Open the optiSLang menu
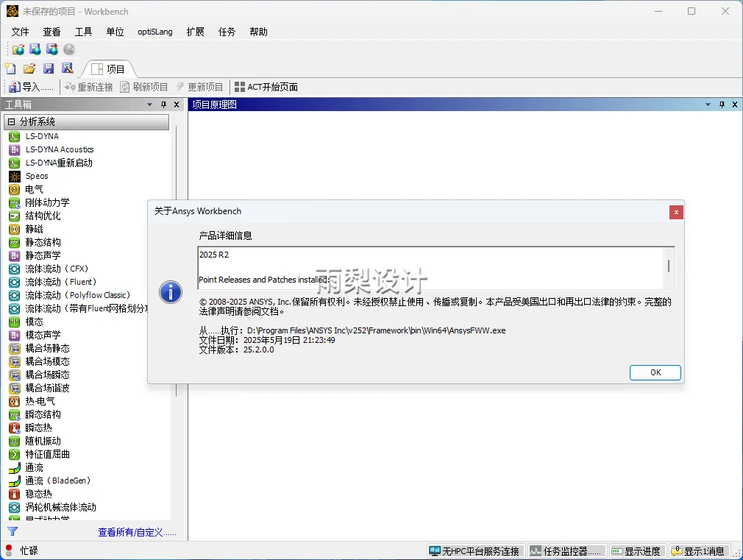Viewport: 743px width, 560px height. [155, 32]
